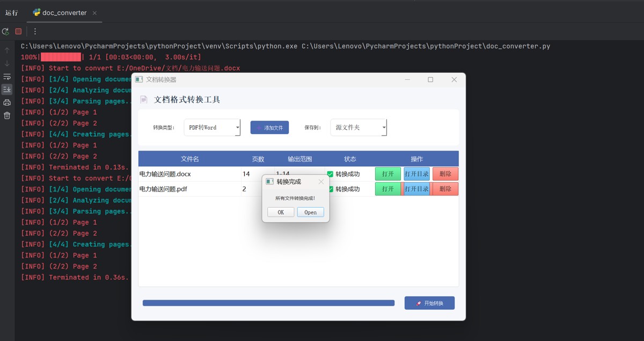Click the python.exe command line in console

click(286, 46)
